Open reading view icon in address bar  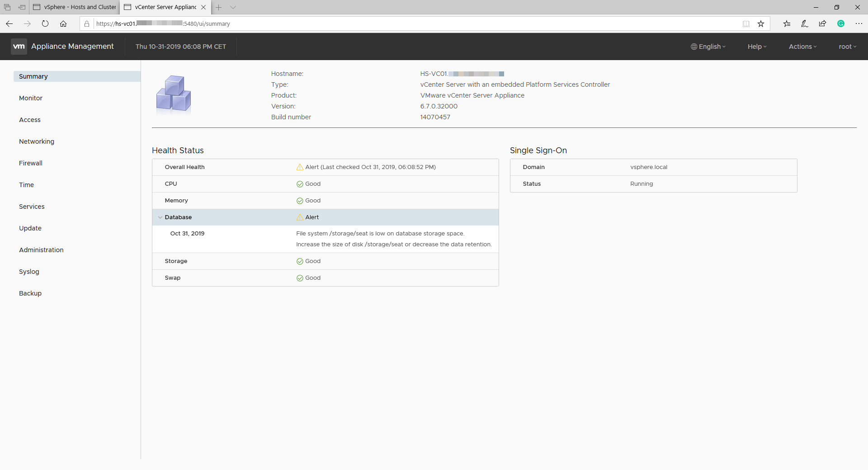point(746,23)
